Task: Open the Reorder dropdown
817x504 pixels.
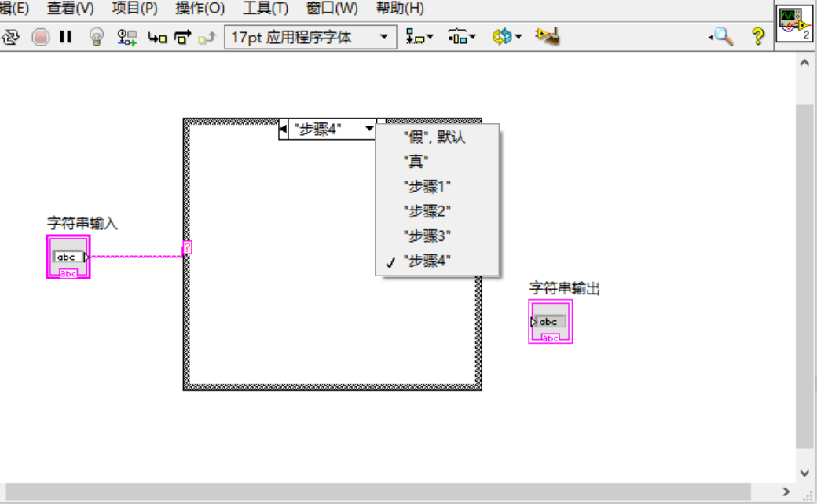Action: point(507,37)
